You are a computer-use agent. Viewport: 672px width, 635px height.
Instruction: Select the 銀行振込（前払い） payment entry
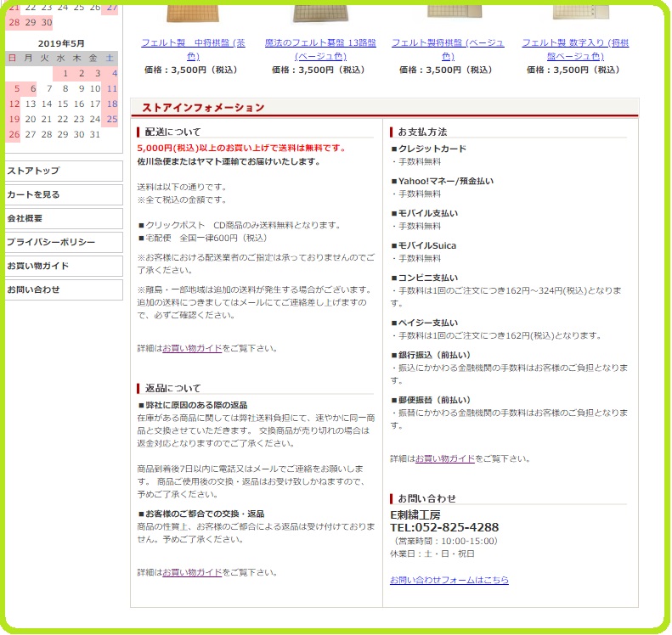431,355
